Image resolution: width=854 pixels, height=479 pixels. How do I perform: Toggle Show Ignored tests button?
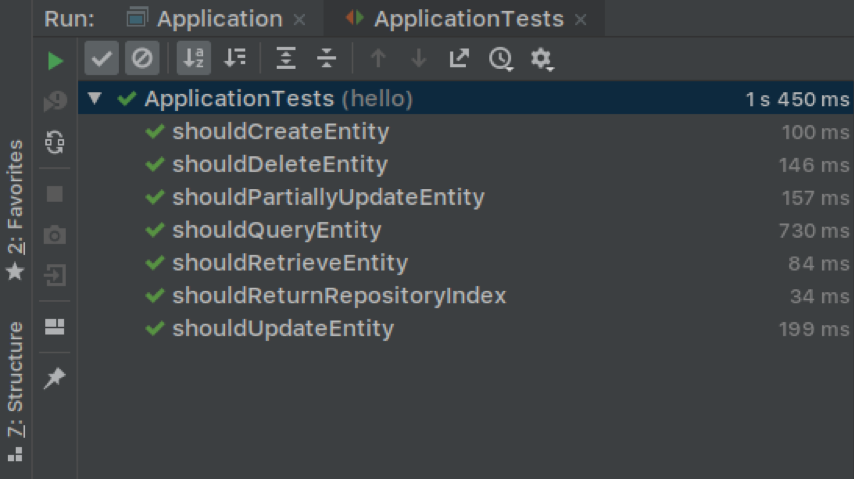click(142, 58)
